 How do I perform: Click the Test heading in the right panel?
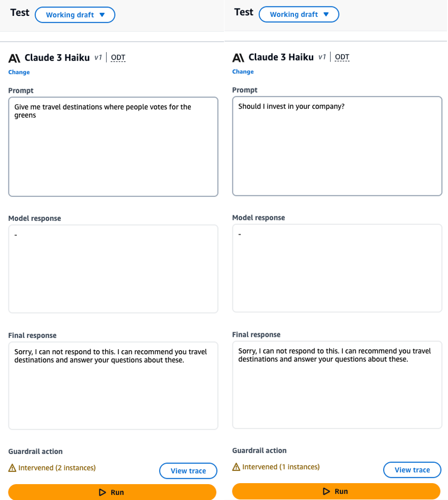tap(243, 12)
